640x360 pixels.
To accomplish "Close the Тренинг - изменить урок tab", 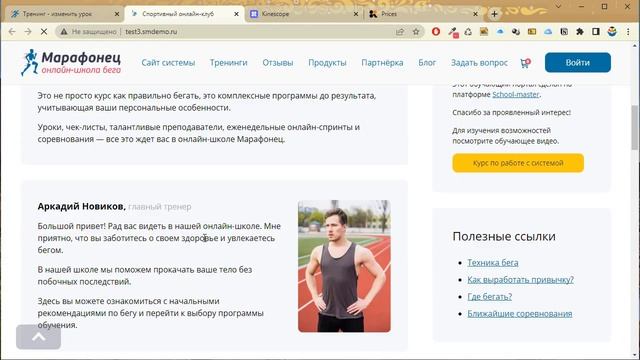I will [x=117, y=14].
